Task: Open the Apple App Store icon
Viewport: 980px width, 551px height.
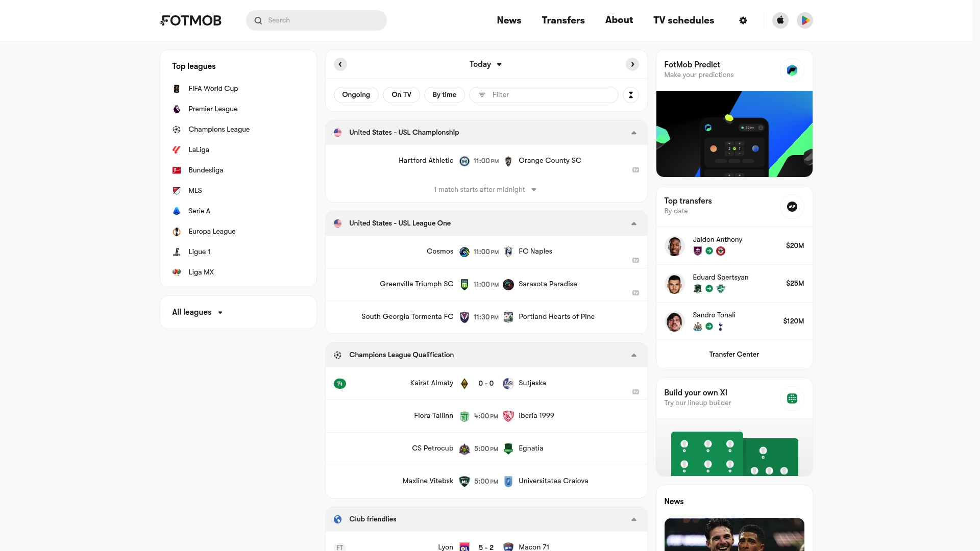Action: (780, 20)
